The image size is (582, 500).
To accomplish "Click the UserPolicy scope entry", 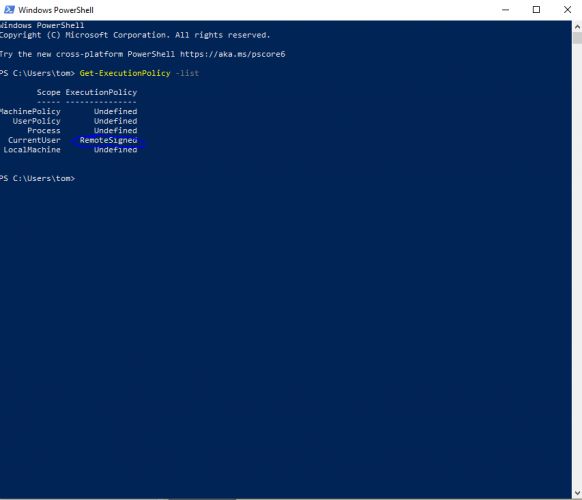I will (x=36, y=121).
